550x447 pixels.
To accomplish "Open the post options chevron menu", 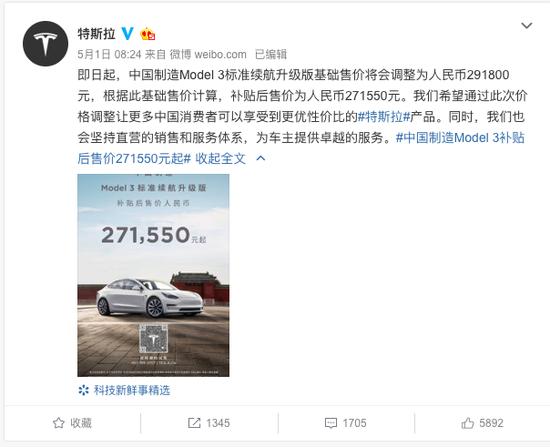I will pos(526,26).
